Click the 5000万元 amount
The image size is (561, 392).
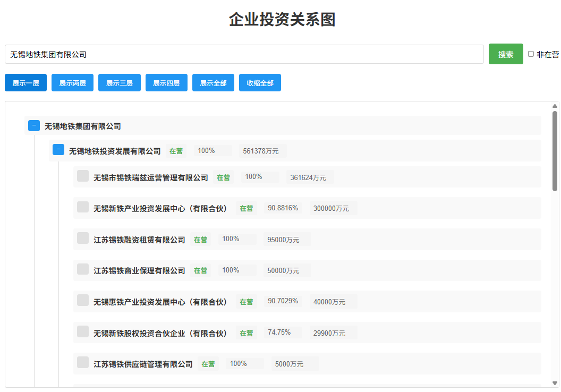click(294, 364)
